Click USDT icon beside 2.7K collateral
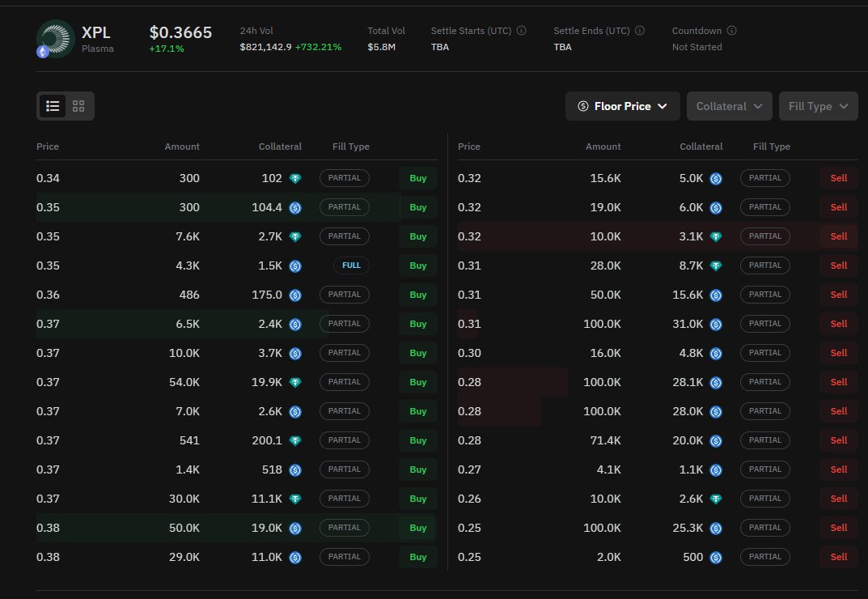The height and width of the screenshot is (599, 868). pyautogui.click(x=295, y=236)
